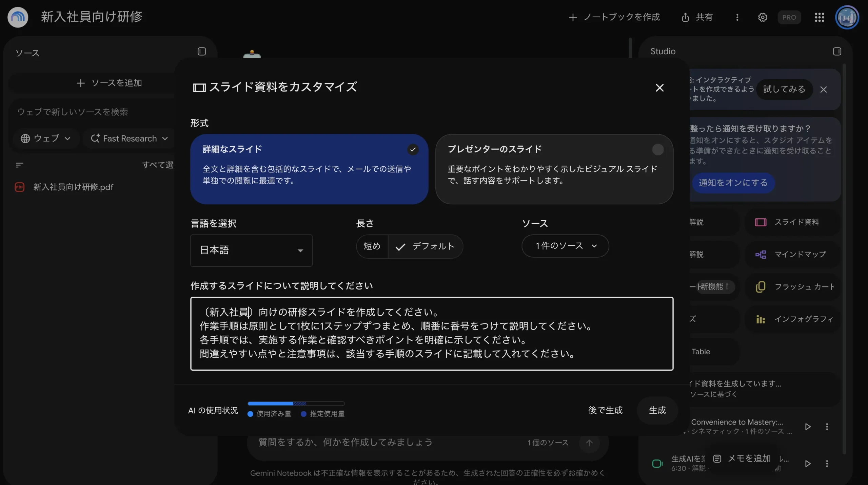Click the NotebookLM logo icon

point(18,17)
